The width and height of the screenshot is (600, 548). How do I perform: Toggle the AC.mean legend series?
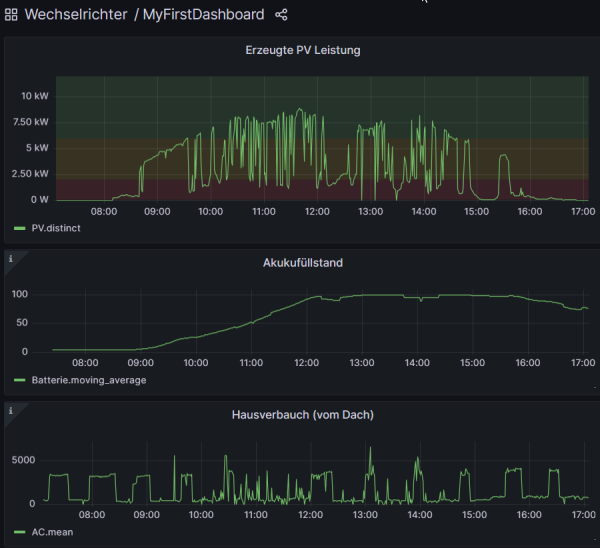tap(52, 532)
